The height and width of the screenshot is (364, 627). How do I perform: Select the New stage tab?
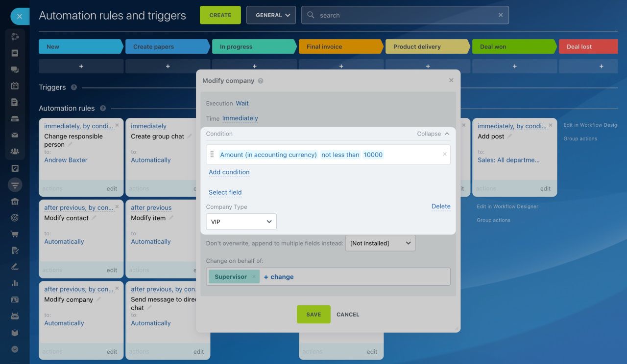click(x=81, y=46)
